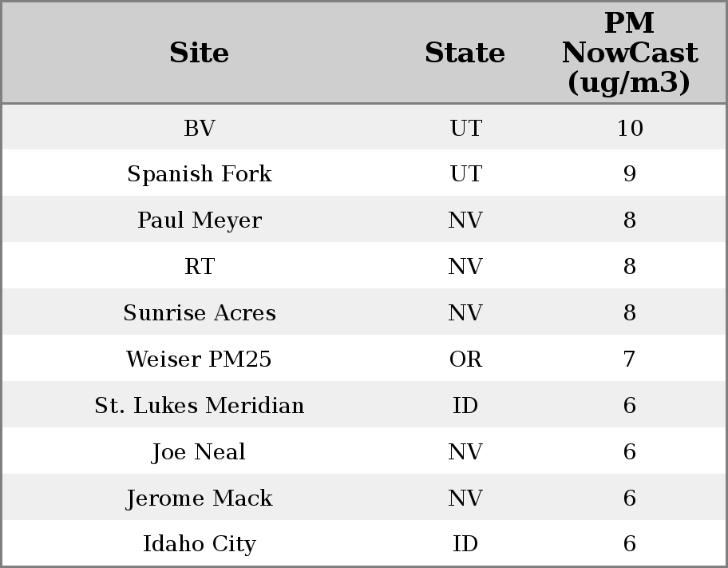Click the Joe Neal site name
Screen dimensions: 728x568
(200, 452)
